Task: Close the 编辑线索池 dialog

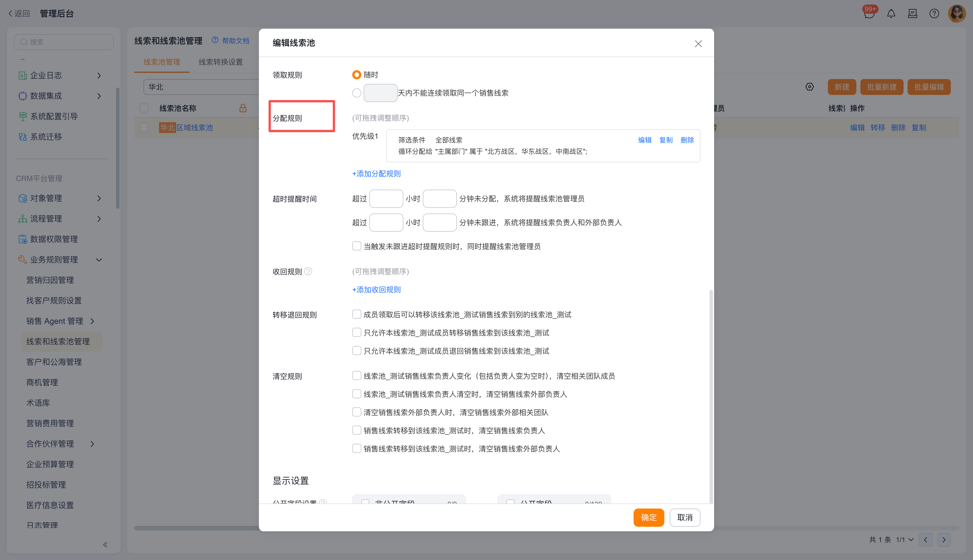Action: (698, 44)
